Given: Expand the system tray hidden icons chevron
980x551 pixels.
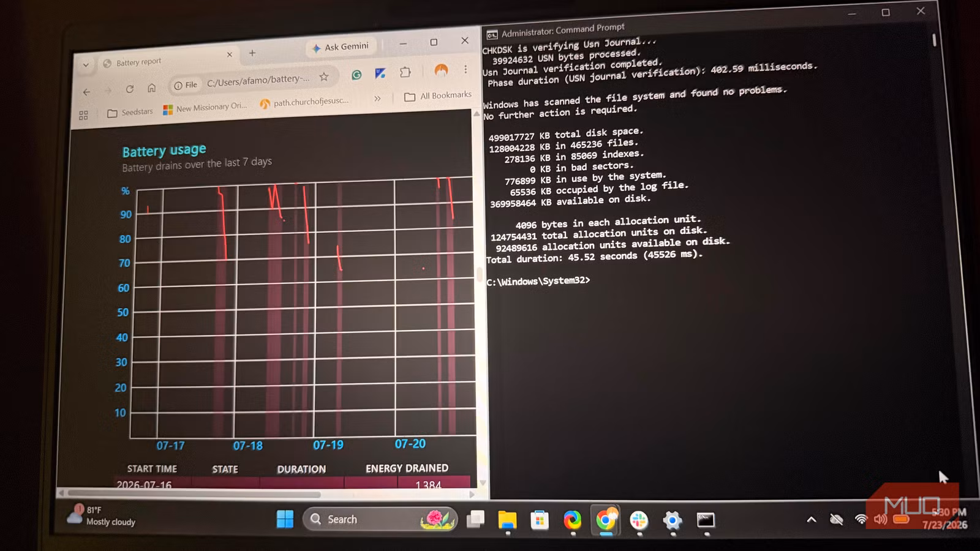Looking at the screenshot, I should pos(811,520).
